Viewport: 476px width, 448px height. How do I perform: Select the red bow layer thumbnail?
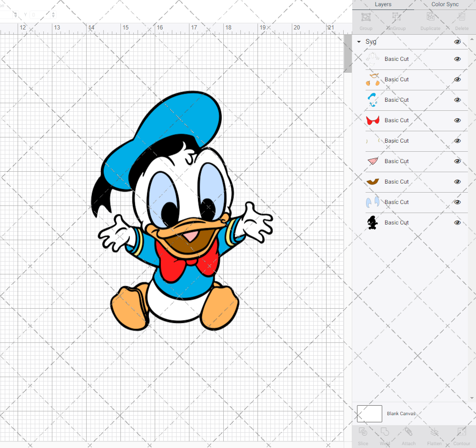(373, 120)
